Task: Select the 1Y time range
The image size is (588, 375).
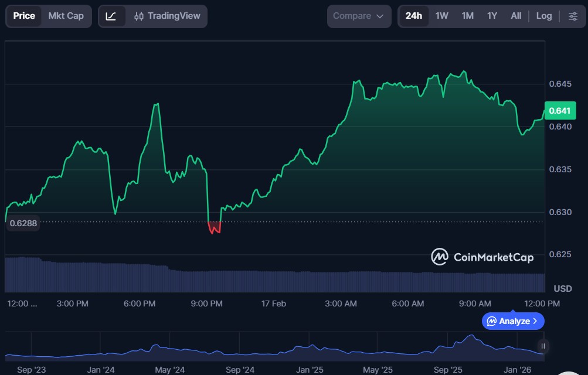Action: click(492, 16)
